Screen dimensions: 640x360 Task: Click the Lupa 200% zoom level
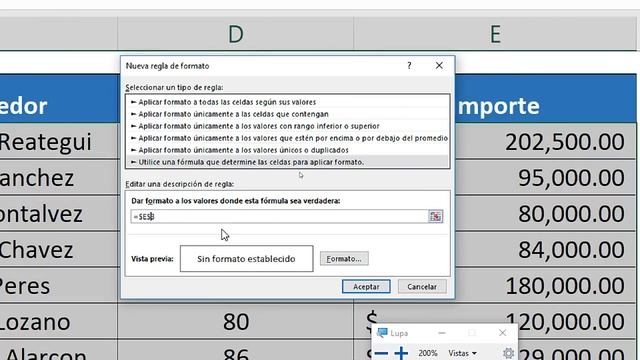[x=427, y=353]
